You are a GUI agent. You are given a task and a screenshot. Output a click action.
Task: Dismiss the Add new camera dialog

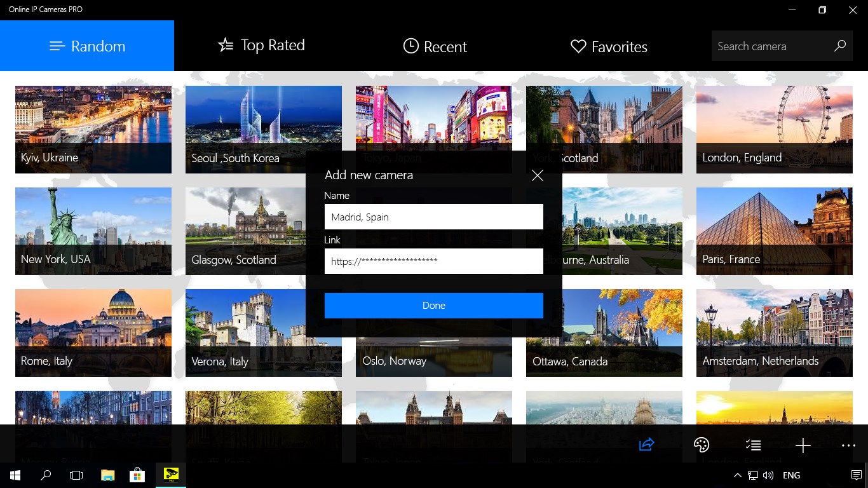pyautogui.click(x=537, y=175)
